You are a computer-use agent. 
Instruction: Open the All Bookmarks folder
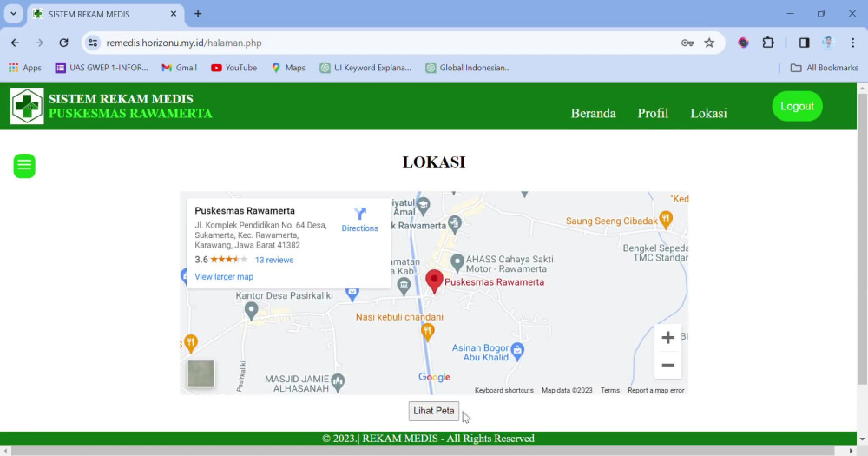coord(825,68)
